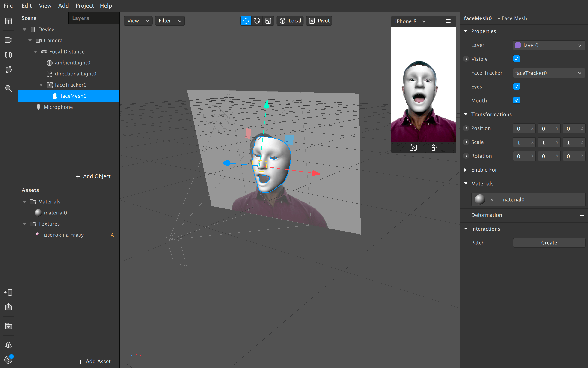Screen dimensions: 588x368
Task: Click the bug report icon
Action: (x=9, y=345)
